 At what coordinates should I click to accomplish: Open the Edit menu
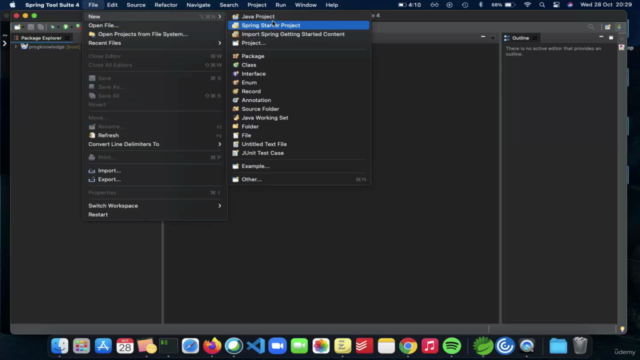point(112,5)
